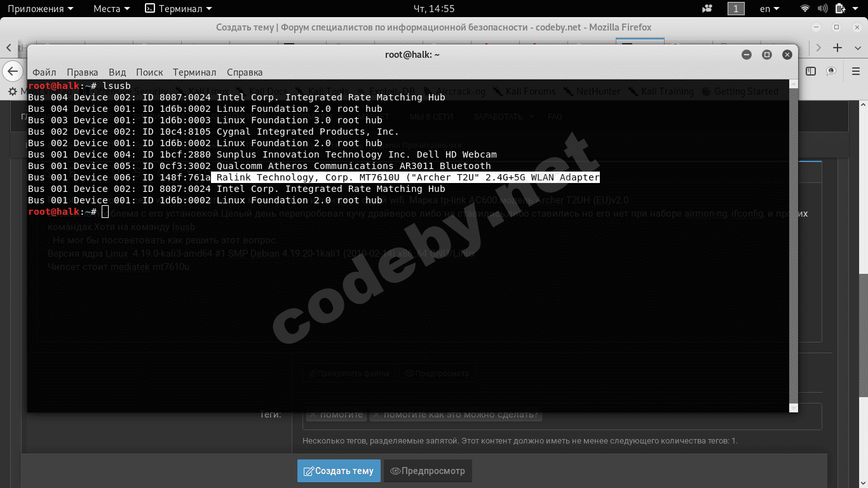
Task: Click the clock showing Чт, 14:55
Action: click(x=434, y=9)
